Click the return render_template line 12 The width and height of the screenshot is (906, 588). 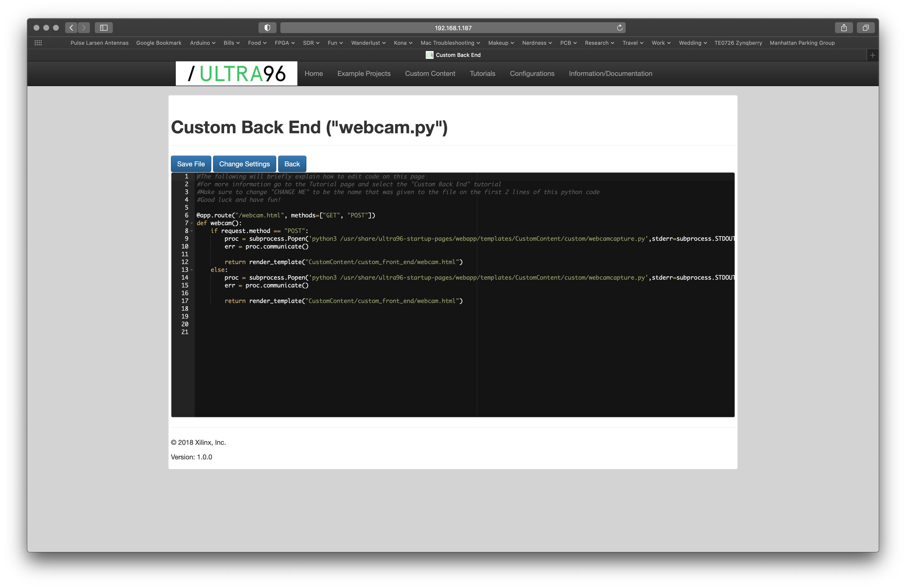coord(343,262)
